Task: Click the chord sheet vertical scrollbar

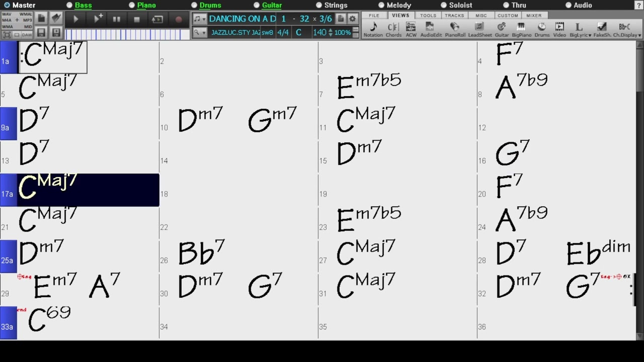Action: pos(639,191)
